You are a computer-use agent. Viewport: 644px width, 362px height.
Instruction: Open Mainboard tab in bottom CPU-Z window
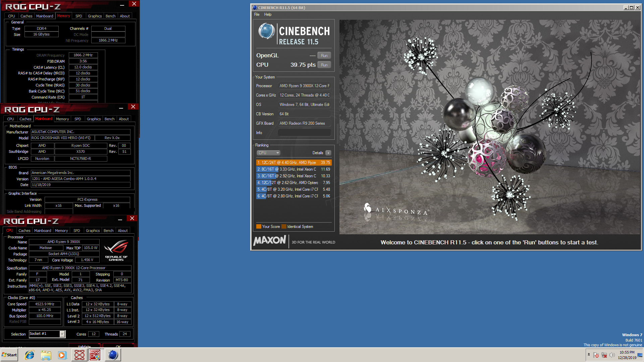tap(43, 231)
